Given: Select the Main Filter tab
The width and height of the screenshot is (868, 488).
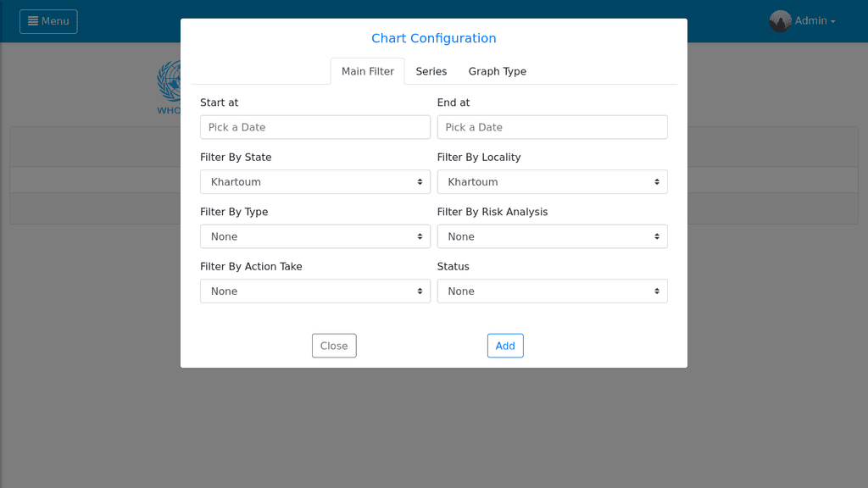Looking at the screenshot, I should tap(368, 71).
